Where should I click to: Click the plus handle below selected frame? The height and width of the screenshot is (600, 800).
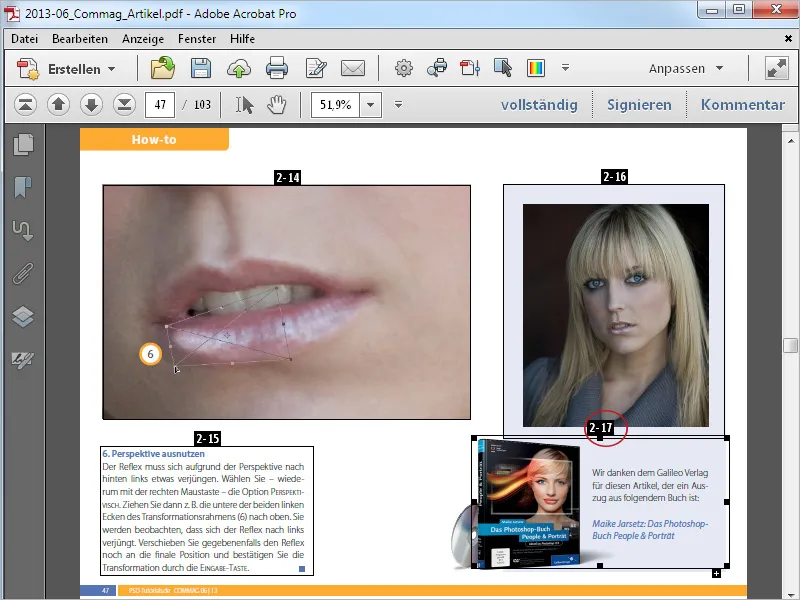click(716, 573)
